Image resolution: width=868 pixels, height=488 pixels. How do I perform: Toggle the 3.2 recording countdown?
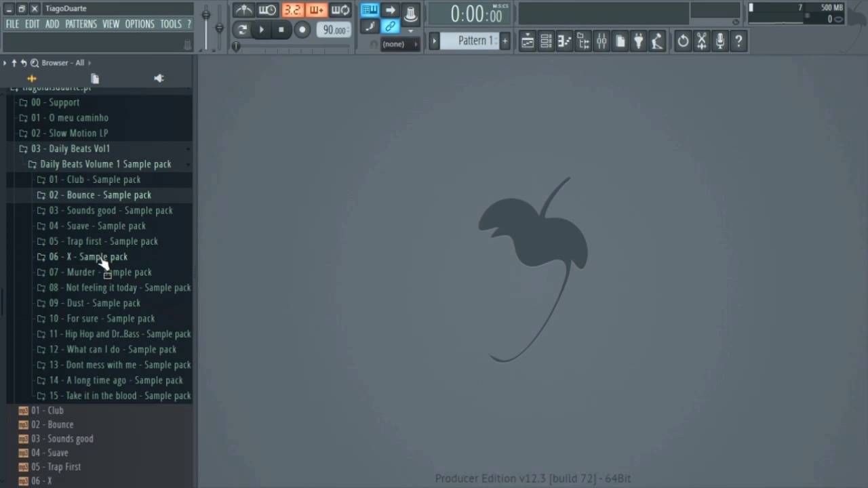coord(292,10)
